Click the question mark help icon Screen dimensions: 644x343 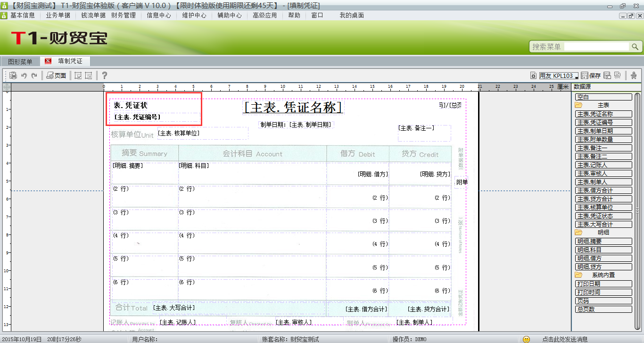point(105,75)
